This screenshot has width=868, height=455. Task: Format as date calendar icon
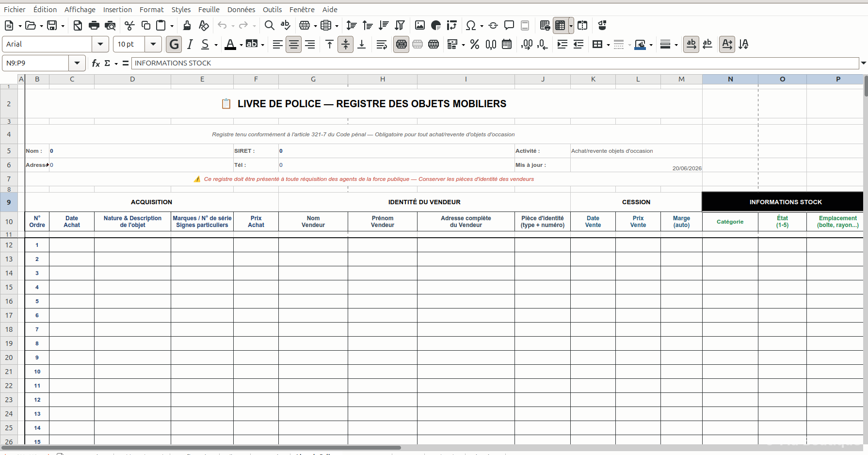coord(507,44)
